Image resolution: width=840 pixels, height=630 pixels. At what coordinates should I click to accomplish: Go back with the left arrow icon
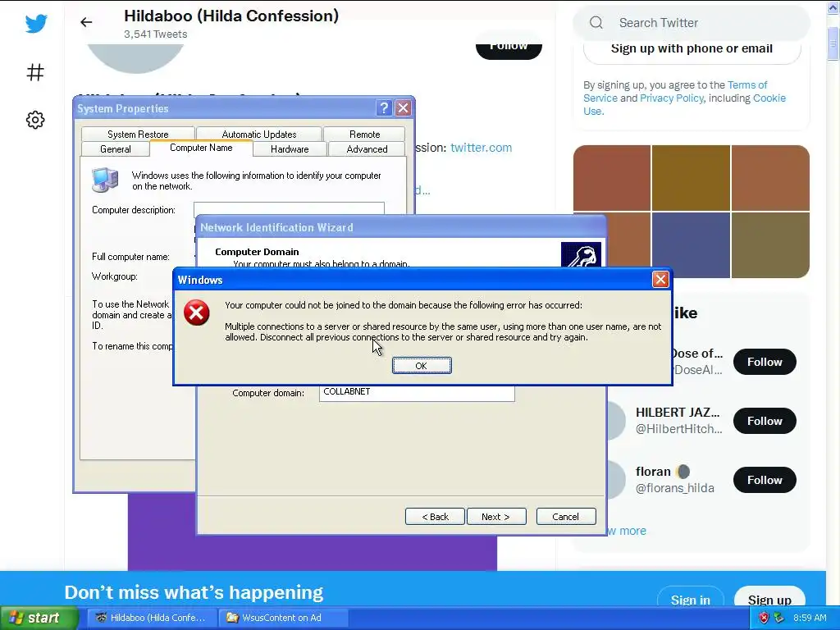pyautogui.click(x=86, y=22)
